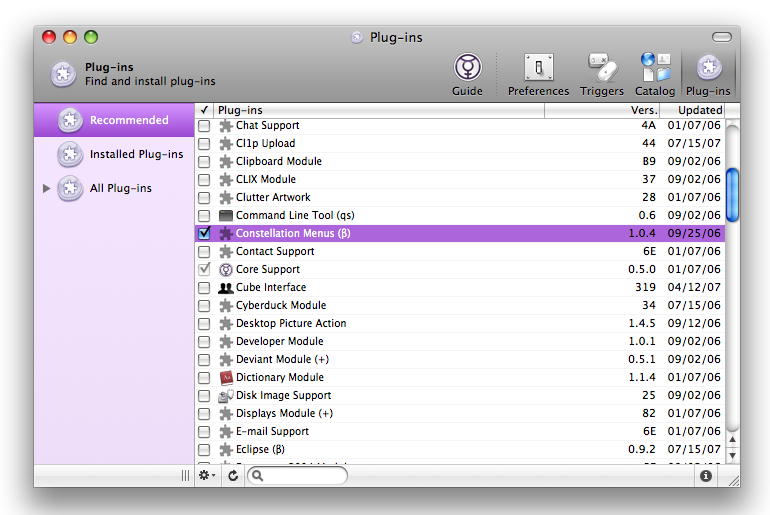Enable the Clipboard Module checkbox

pos(204,162)
